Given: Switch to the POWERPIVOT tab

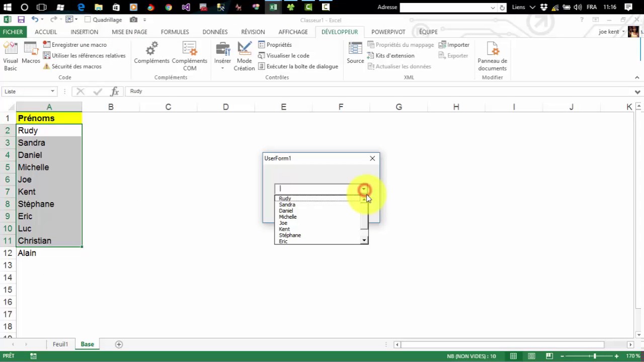Looking at the screenshot, I should pos(388,32).
